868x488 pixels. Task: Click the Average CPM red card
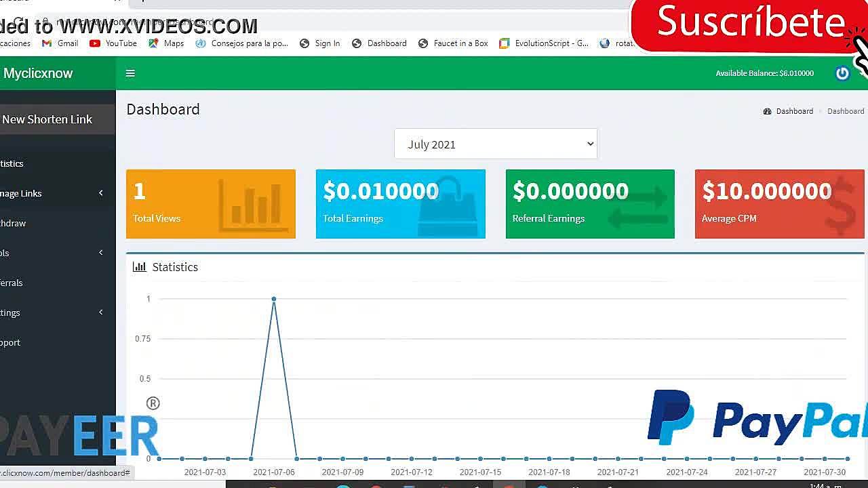pos(780,204)
